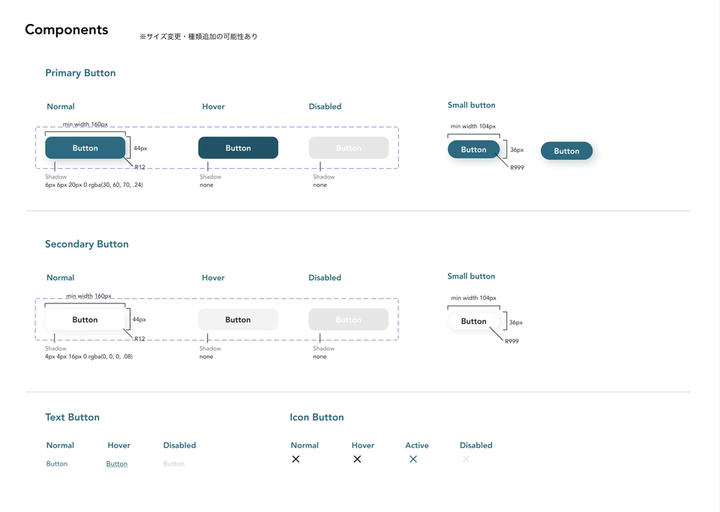Click the Normal text button link
Viewport: 720px width, 512px height.
point(57,464)
